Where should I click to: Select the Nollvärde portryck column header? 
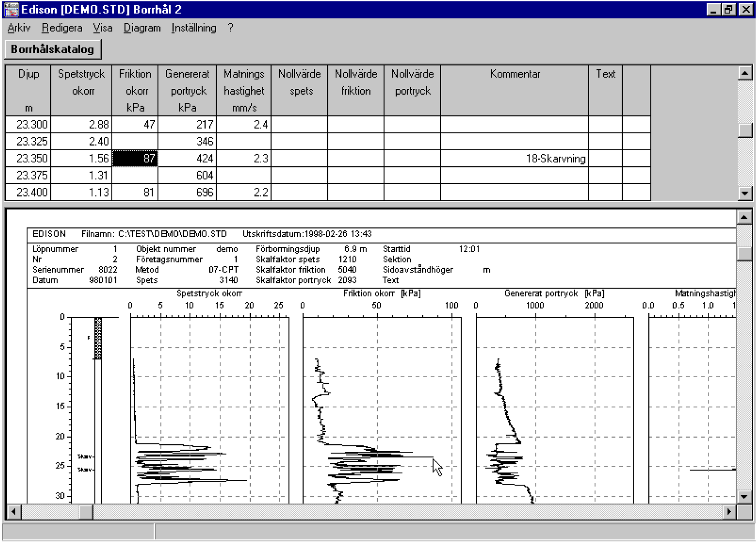coord(412,91)
